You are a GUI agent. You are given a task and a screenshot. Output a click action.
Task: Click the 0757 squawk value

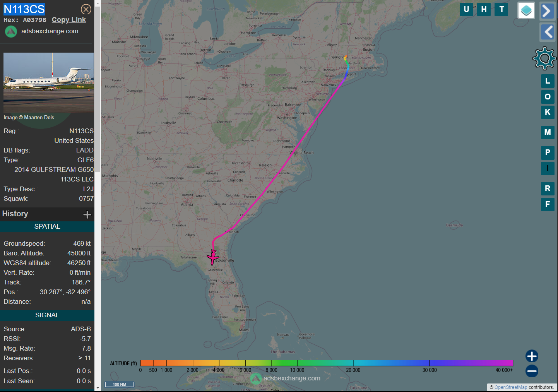(x=86, y=199)
